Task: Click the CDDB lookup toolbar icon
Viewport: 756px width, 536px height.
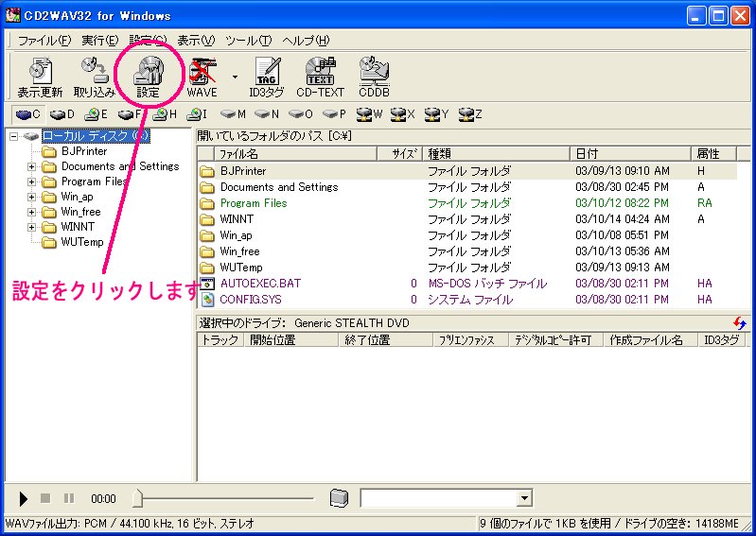Action: click(x=374, y=76)
